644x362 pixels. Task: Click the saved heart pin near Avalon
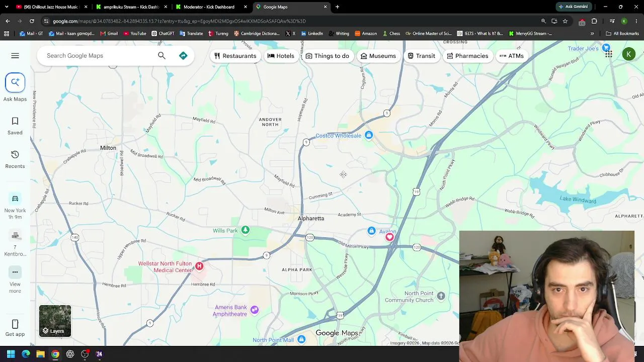pyautogui.click(x=389, y=237)
